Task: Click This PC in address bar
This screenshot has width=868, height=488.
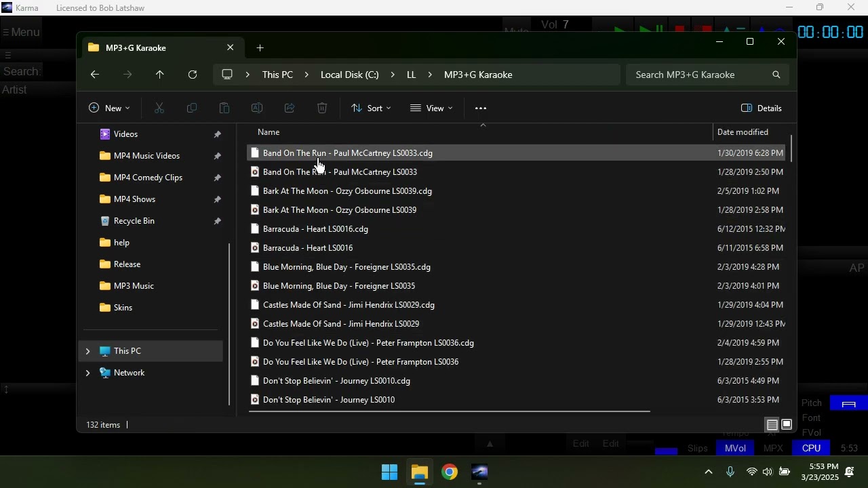Action: (277, 75)
